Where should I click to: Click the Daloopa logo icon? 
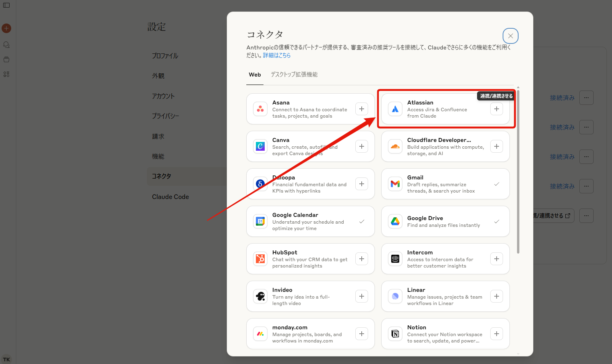tap(260, 184)
